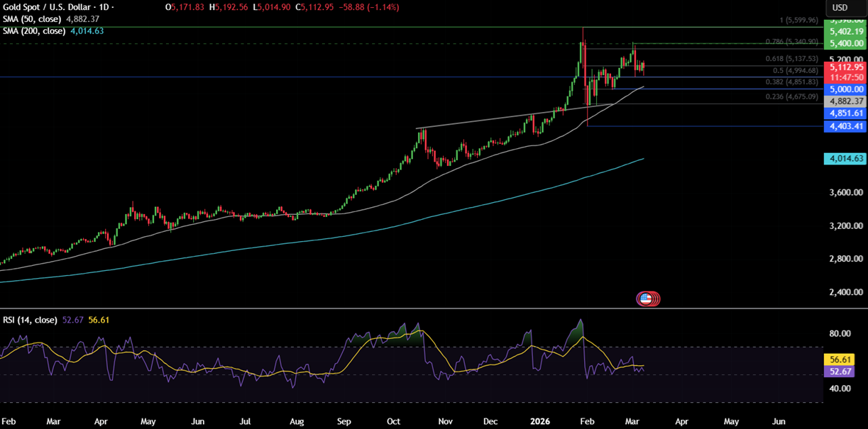Screen dimensions: 868x429
Task: Select the cyan 4,014.63 SMA price label
Action: point(843,160)
